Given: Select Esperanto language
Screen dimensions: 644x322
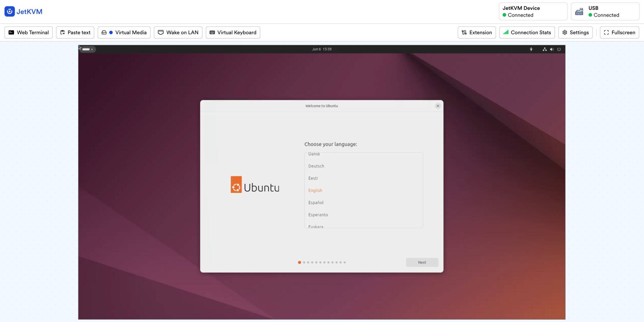Looking at the screenshot, I should (x=364, y=215).
